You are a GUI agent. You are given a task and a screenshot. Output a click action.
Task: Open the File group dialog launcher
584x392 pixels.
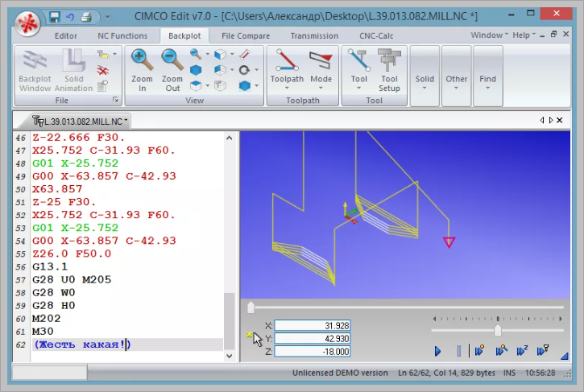(x=116, y=100)
